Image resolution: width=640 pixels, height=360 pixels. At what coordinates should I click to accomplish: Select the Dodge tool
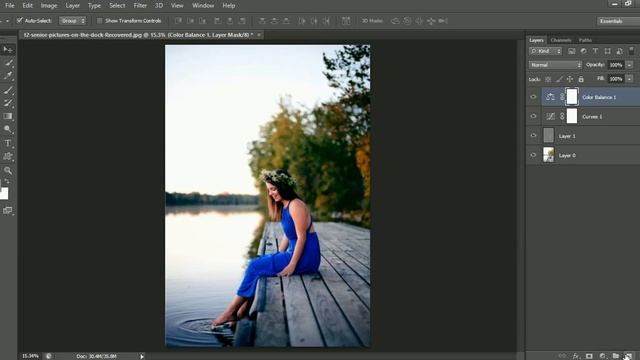click(x=8, y=129)
